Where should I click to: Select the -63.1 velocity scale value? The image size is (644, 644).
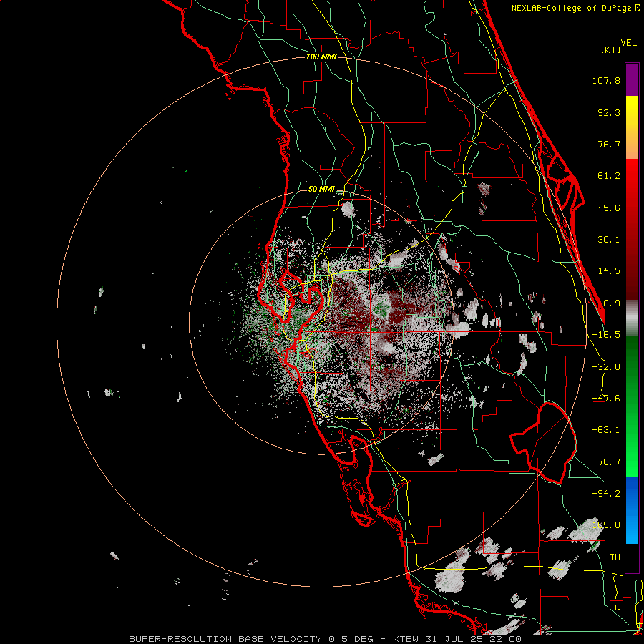click(x=606, y=430)
